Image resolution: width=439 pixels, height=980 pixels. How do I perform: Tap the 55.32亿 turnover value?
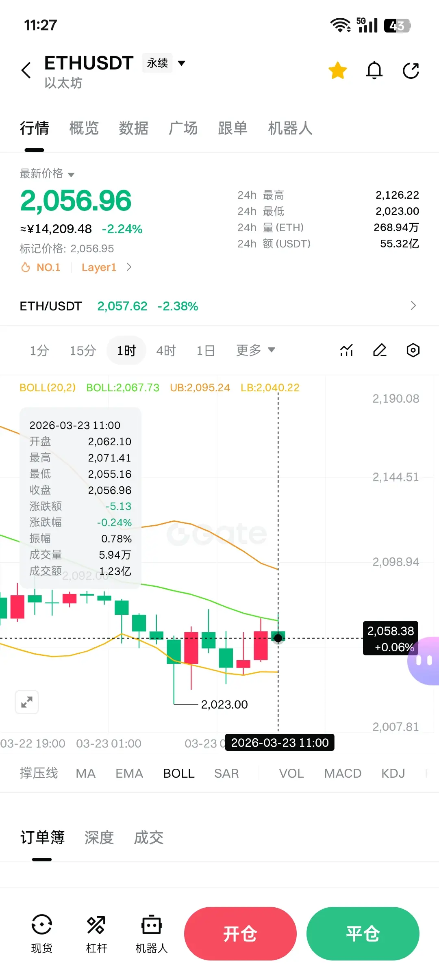(399, 244)
